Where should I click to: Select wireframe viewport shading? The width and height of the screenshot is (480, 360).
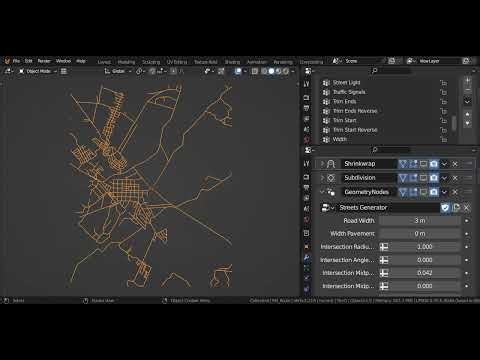tap(264, 71)
